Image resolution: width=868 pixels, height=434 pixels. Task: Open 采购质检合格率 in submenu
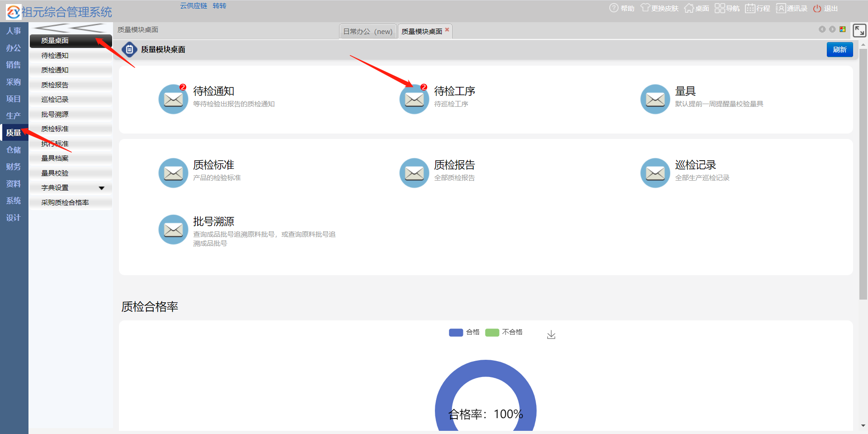point(71,203)
